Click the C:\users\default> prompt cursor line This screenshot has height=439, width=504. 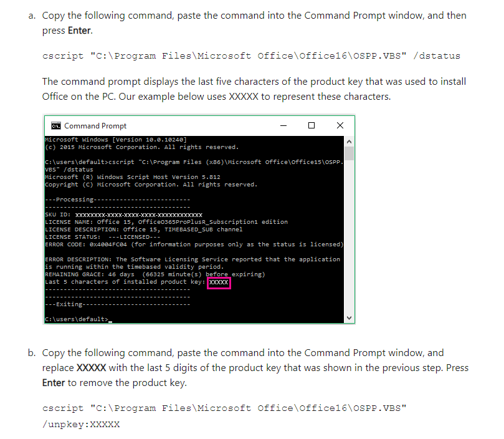[78, 319]
